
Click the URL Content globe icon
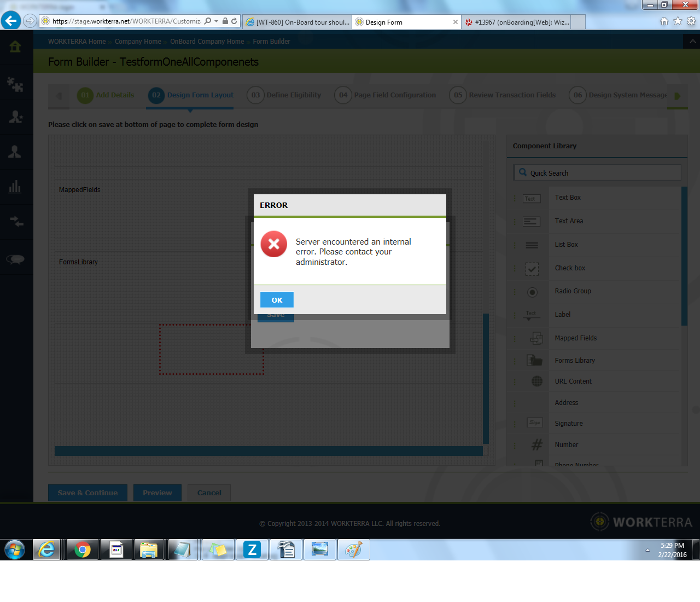536,381
